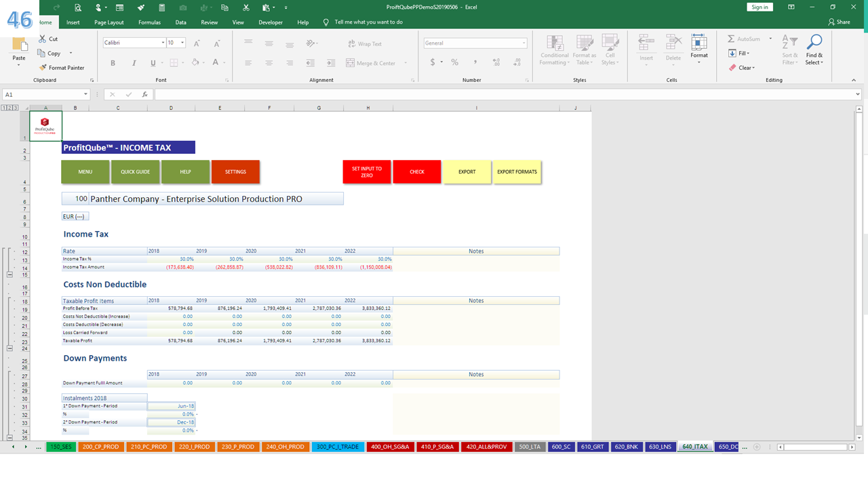Open the Insert ribbon tab

[73, 22]
